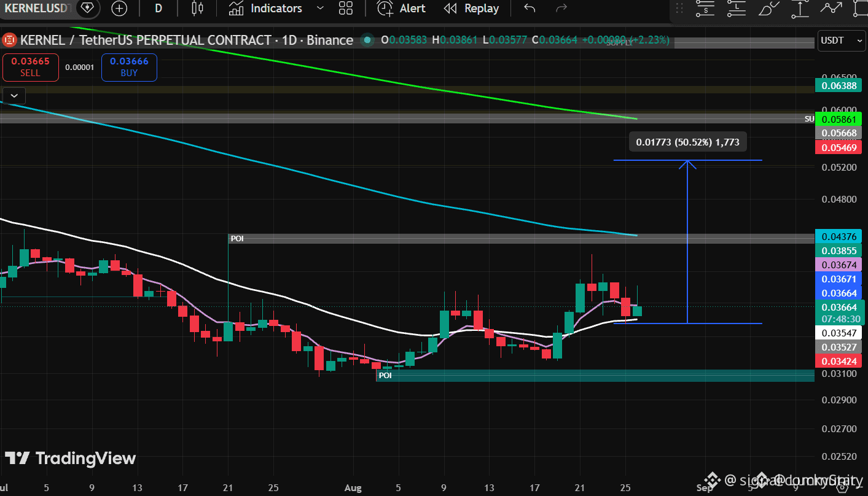This screenshot has height=496, width=868.
Task: Click the blue 0.03671 price label
Action: coord(839,279)
